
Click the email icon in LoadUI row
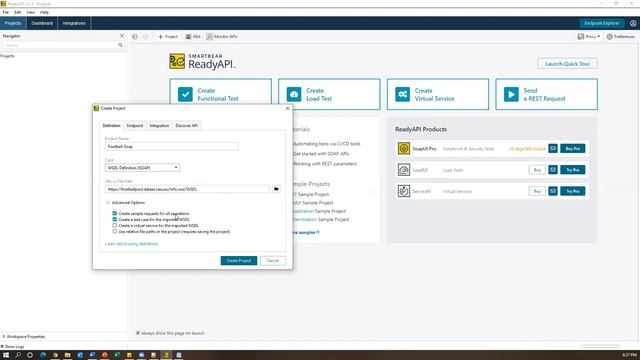pyautogui.click(x=553, y=170)
